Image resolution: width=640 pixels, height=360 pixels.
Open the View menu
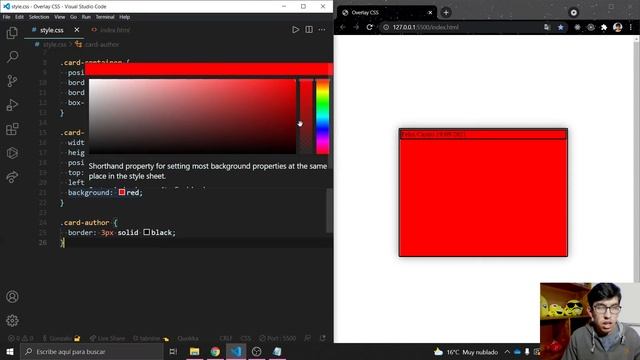(x=60, y=17)
